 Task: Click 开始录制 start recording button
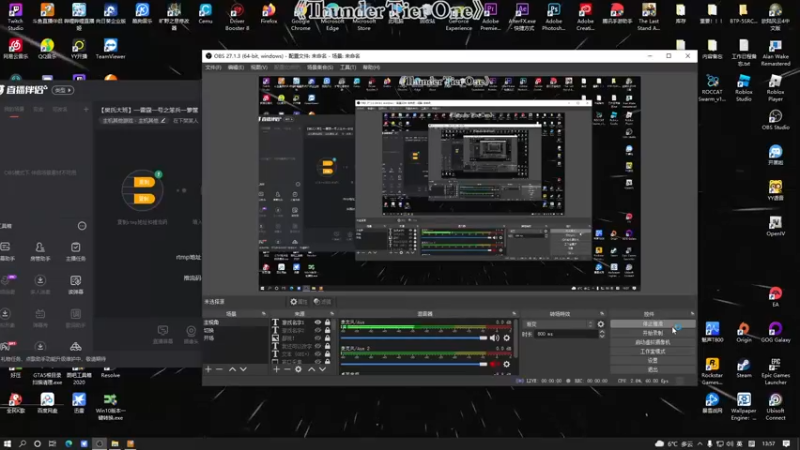[x=653, y=333]
